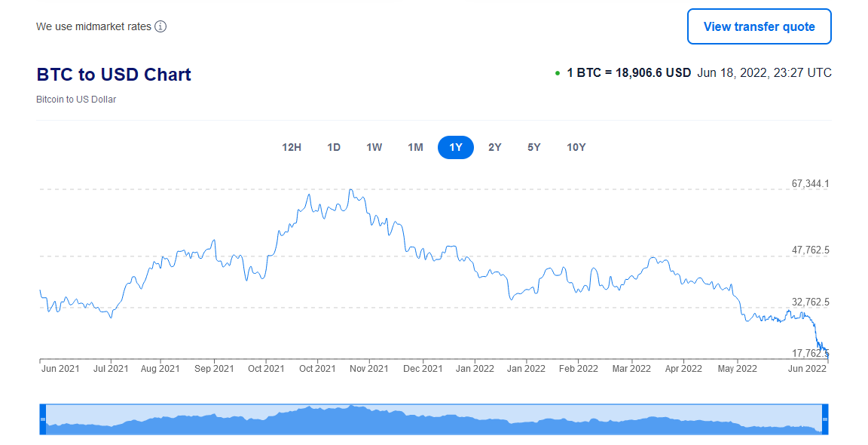The width and height of the screenshot is (868, 445).
Task: Switch to the 1M chart range
Action: (416, 147)
